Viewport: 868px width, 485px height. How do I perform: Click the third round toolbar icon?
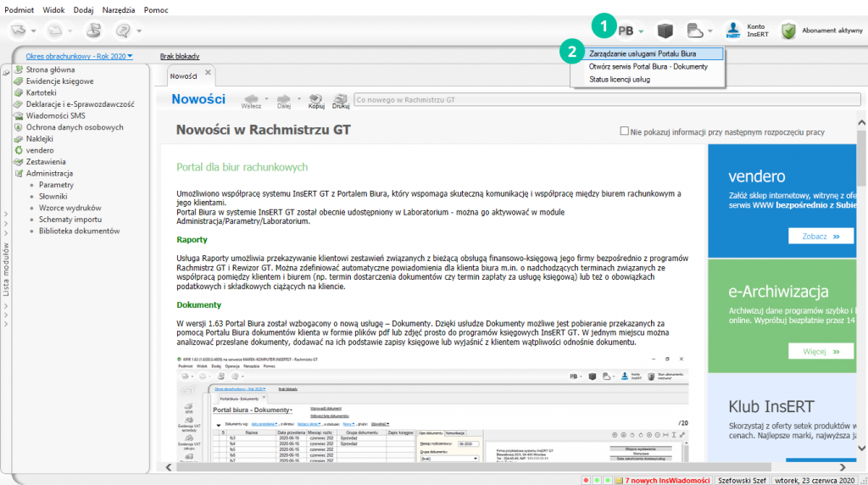94,31
